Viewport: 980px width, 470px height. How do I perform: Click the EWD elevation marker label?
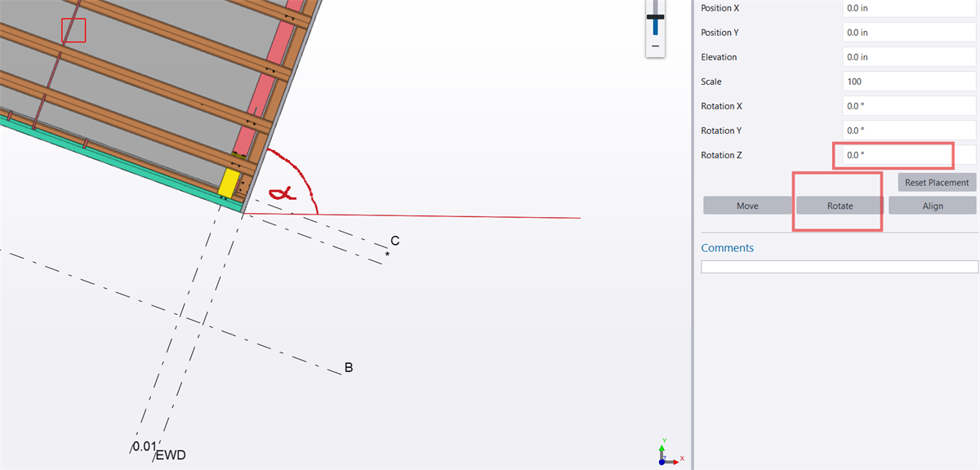169,454
